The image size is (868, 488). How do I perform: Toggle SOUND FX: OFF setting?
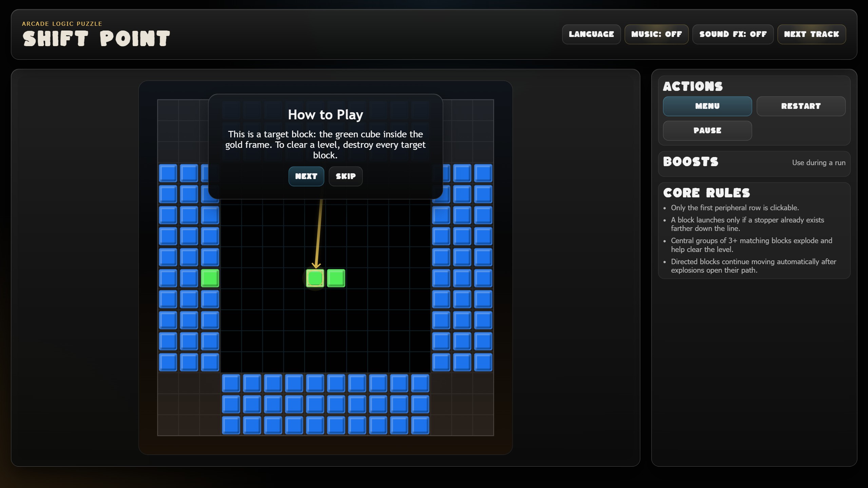733,34
